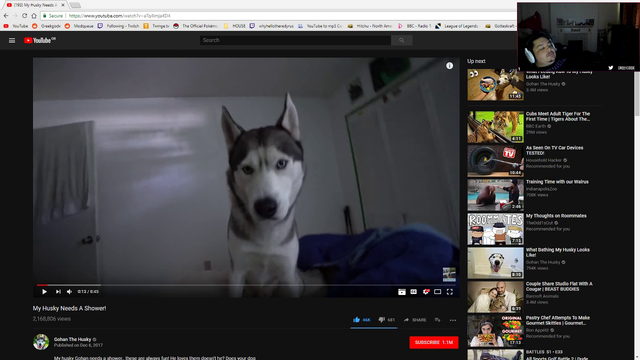The image size is (640, 360).
Task: Open the YouTube to mp3 bookmark
Action: pyautogui.click(x=320, y=26)
